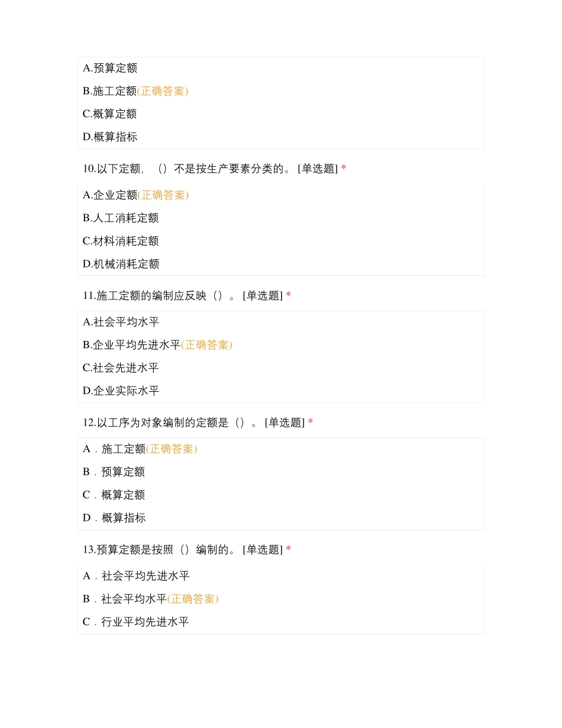Pick option C.材料消耗定额

pos(121,241)
